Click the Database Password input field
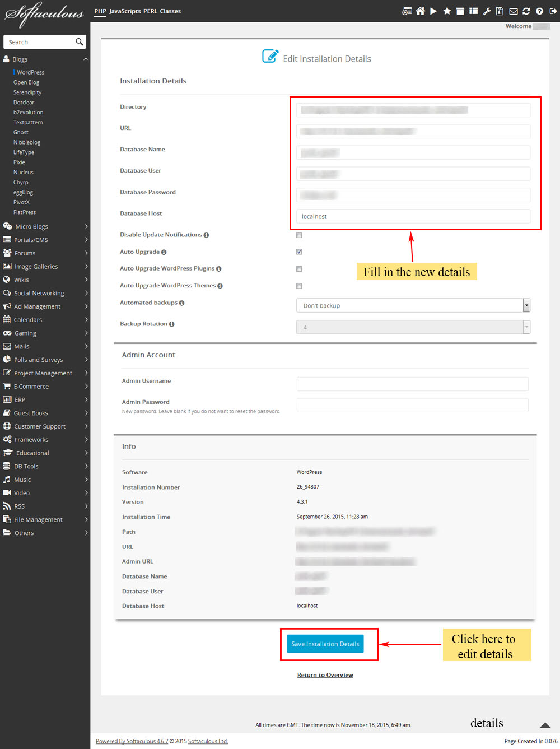Screen dimensions: 560x749 [413, 195]
